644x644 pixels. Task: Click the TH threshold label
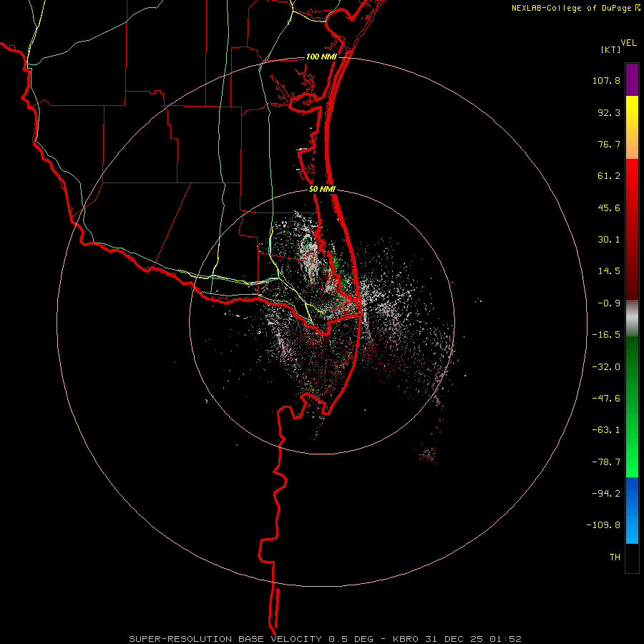point(615,557)
